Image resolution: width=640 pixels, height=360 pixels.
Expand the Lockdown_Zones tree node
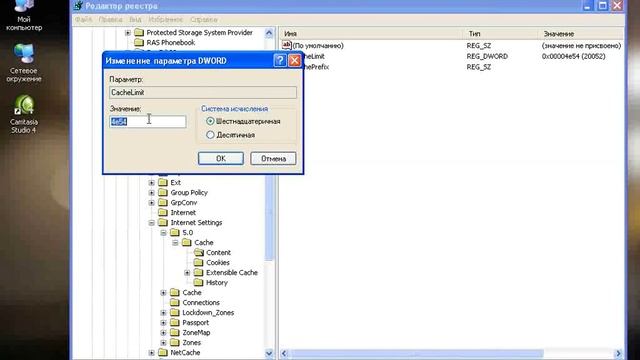coord(163,312)
